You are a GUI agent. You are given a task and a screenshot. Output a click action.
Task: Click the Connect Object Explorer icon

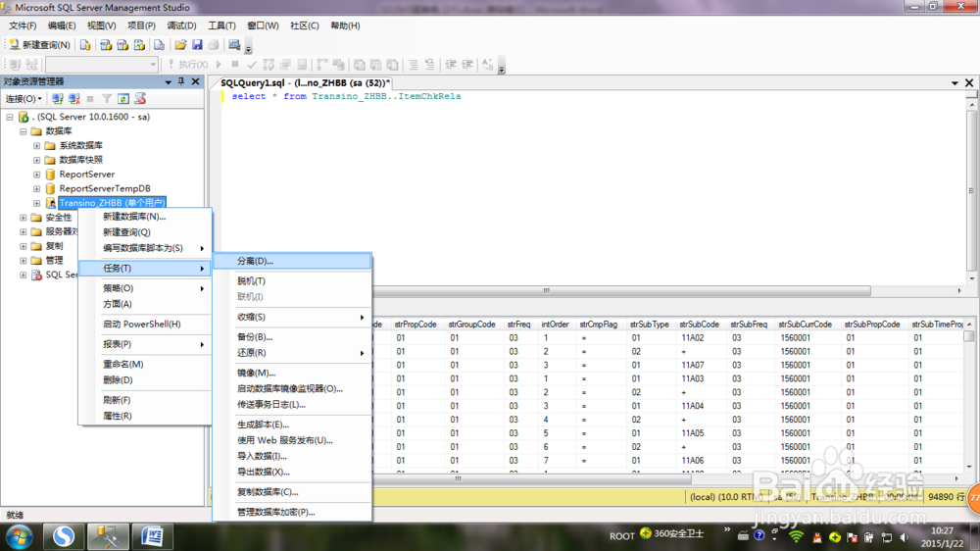(58, 99)
